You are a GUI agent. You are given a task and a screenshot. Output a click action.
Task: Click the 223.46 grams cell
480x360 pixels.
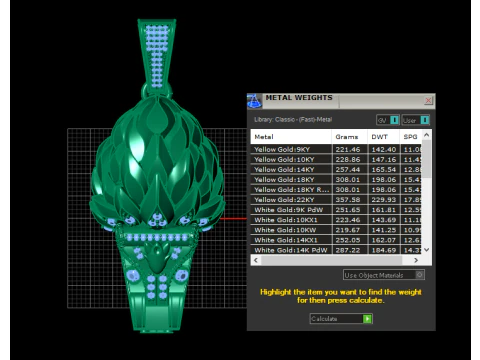click(350, 220)
